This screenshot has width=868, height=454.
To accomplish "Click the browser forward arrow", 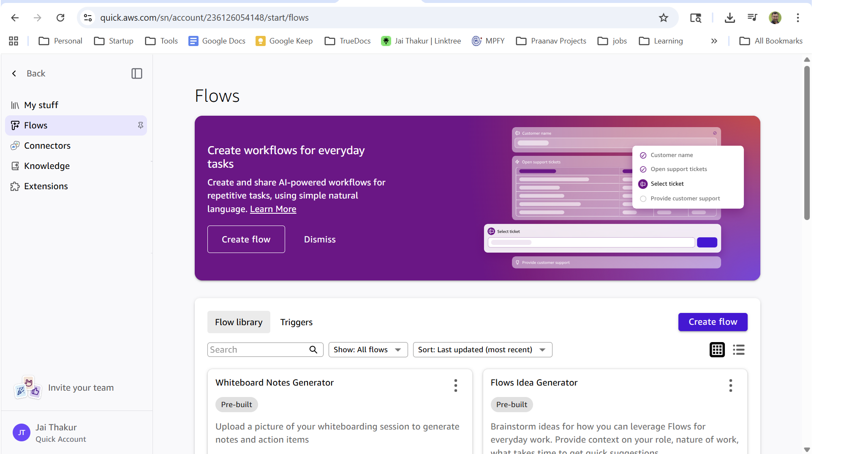I will (38, 18).
